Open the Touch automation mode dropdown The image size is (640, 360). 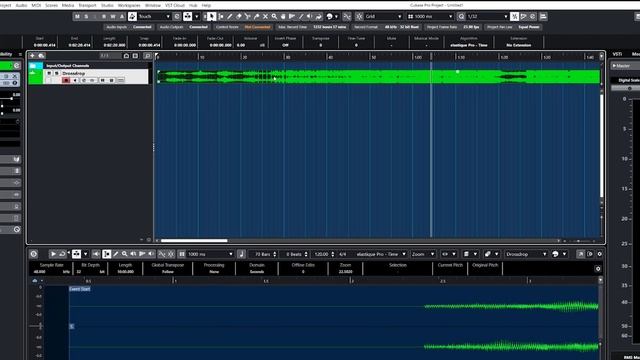click(154, 16)
